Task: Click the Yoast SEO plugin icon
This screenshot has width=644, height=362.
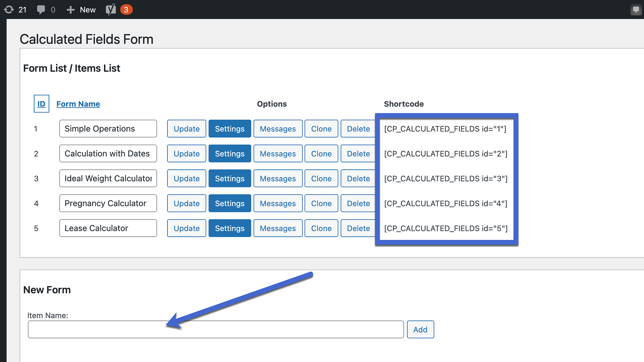Action: 111,9
